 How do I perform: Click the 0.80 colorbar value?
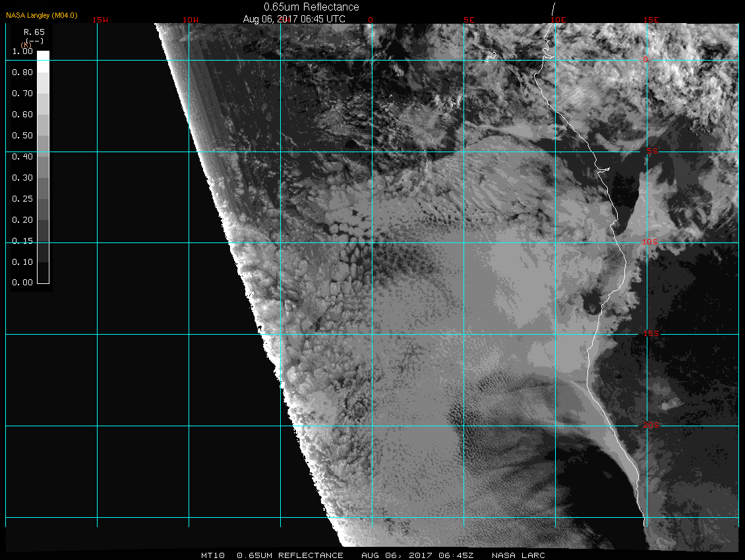22,72
